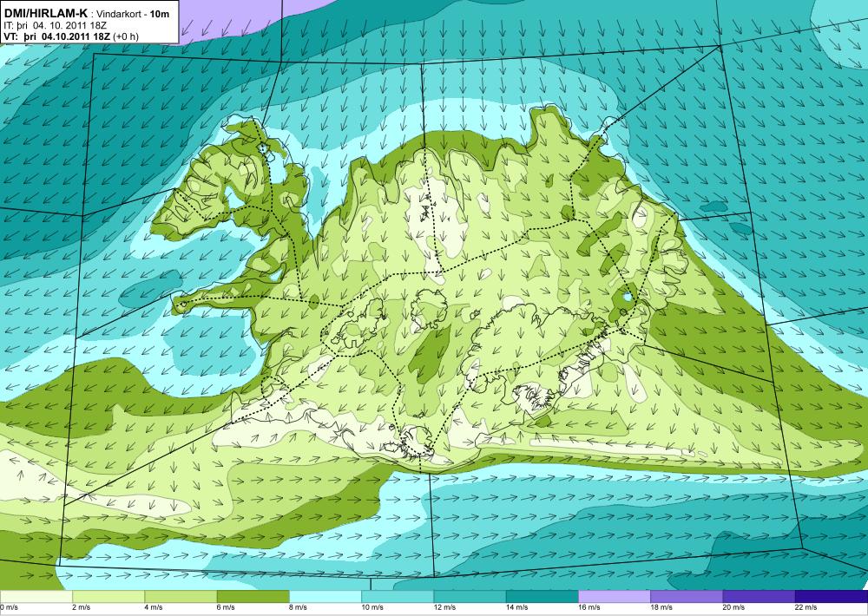Click the dark teal 14–16 m/s legend swatch
This screenshot has height=616, width=868.
(542, 597)
